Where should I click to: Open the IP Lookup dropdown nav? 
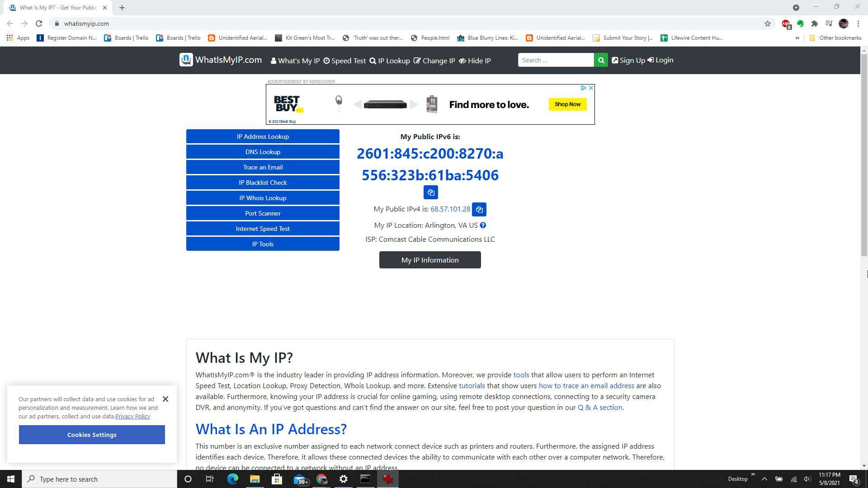[x=390, y=60]
